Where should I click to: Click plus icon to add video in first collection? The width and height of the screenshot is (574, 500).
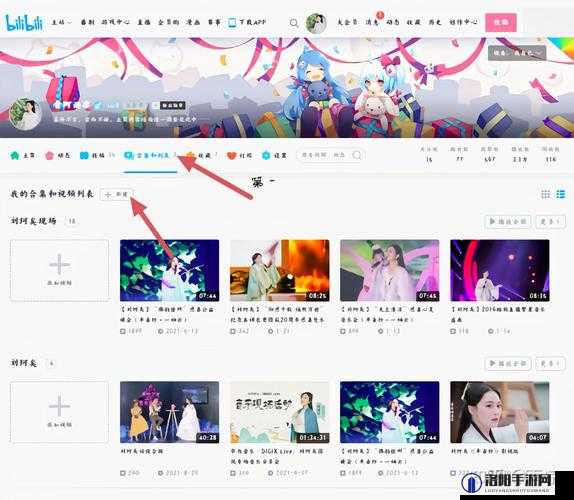coord(59,264)
